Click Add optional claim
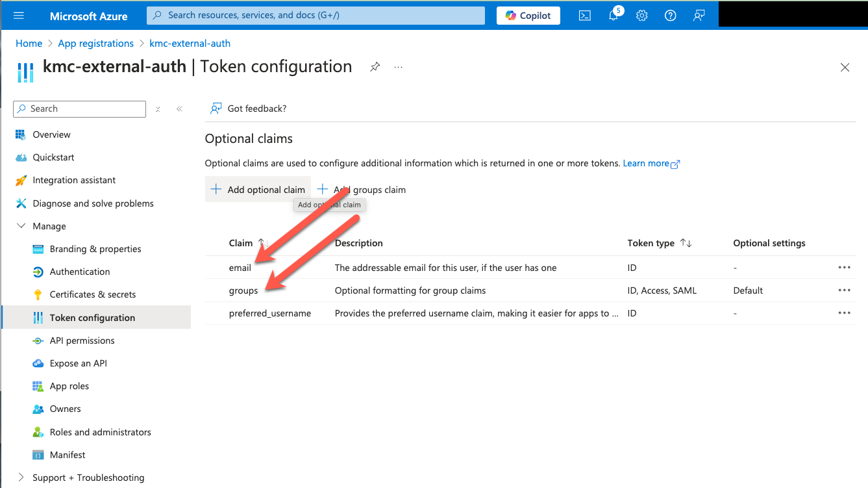Viewport: 868px width, 488px height. click(257, 189)
